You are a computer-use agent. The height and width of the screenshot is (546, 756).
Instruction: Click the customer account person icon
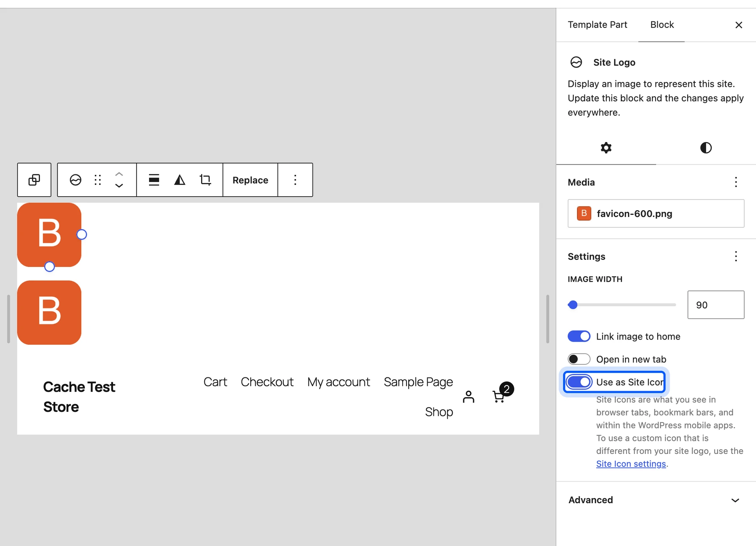469,396
